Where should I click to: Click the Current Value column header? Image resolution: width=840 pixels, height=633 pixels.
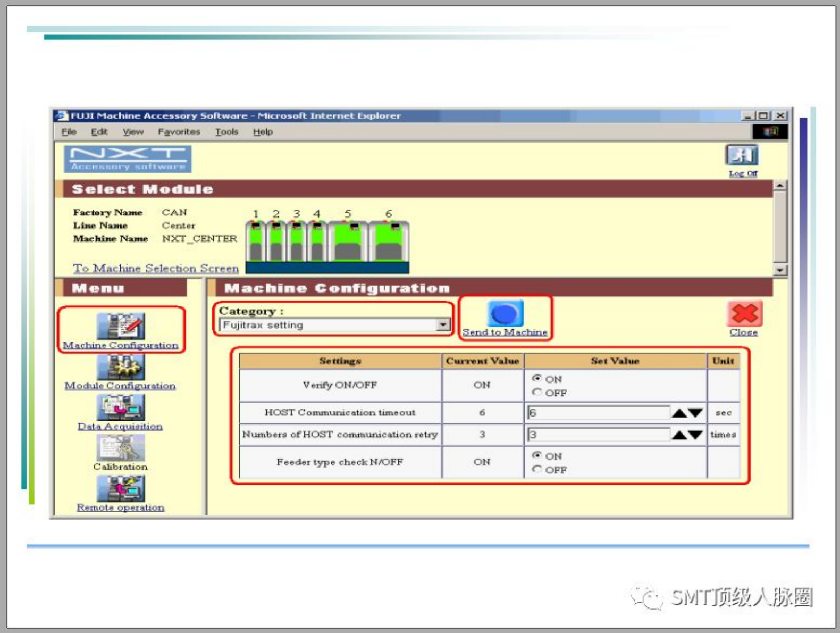click(x=483, y=361)
